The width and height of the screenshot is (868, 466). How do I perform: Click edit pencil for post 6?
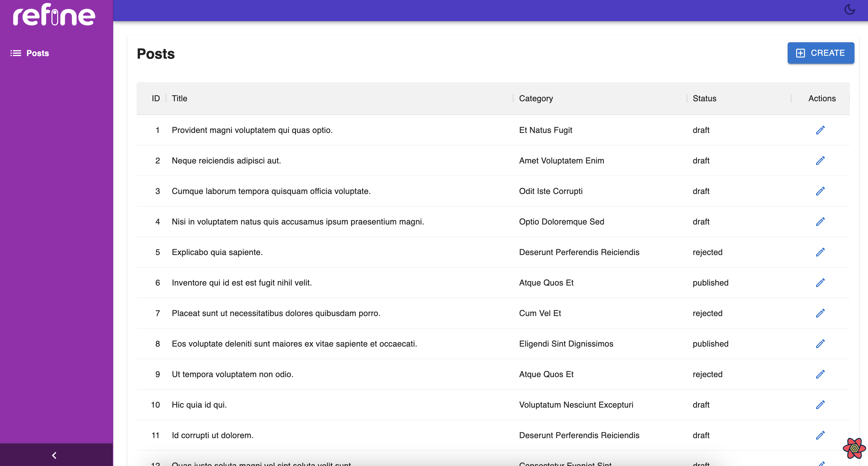click(x=820, y=283)
